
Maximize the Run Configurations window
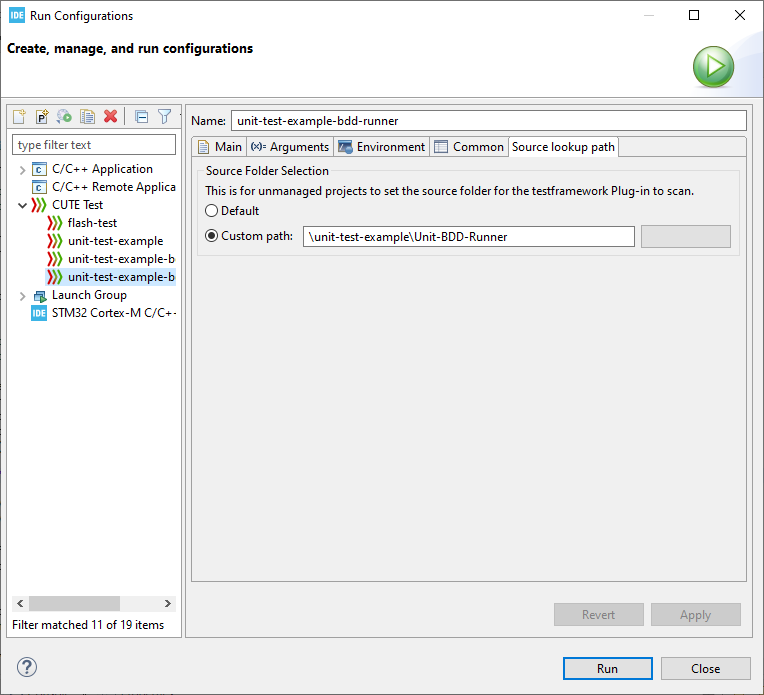click(694, 16)
